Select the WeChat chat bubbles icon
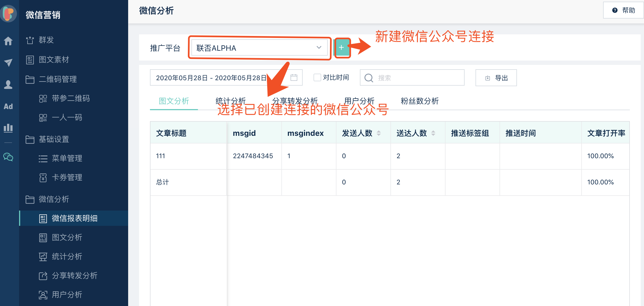Image resolution: width=644 pixels, height=306 pixels. (x=8, y=157)
